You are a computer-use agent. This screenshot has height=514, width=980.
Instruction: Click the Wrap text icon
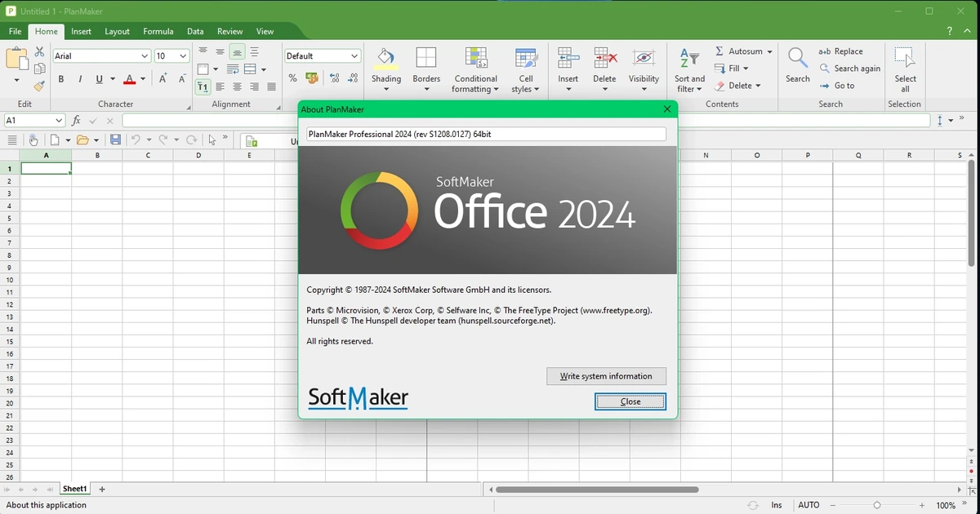(233, 69)
